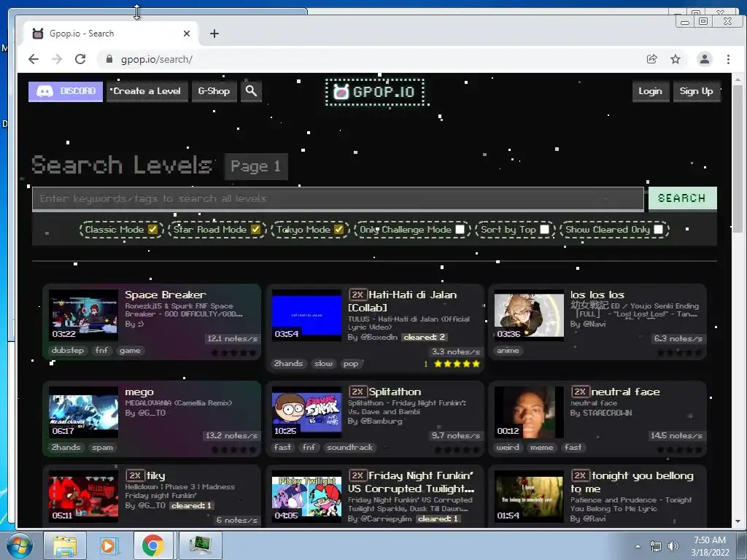The image size is (747, 560).
Task: Focus the keywords search input field
Action: pyautogui.click(x=338, y=198)
